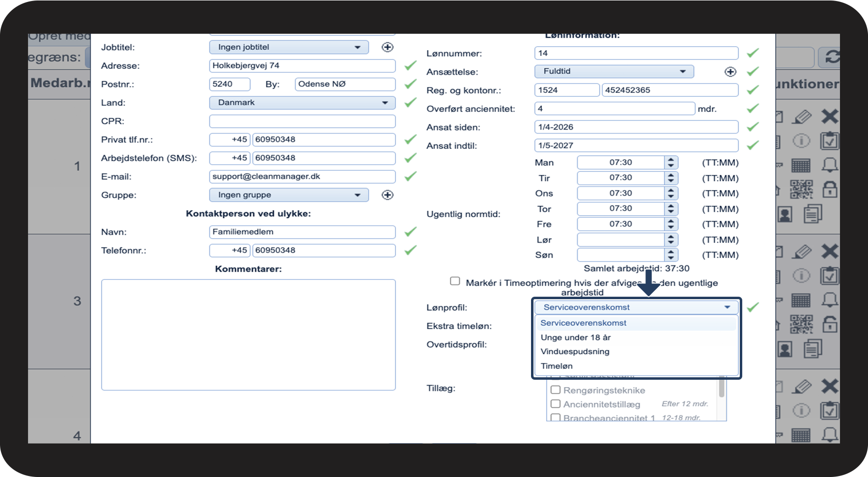Delete employee row 4 with X icon
Viewport: 868px width, 477px height.
click(x=830, y=387)
